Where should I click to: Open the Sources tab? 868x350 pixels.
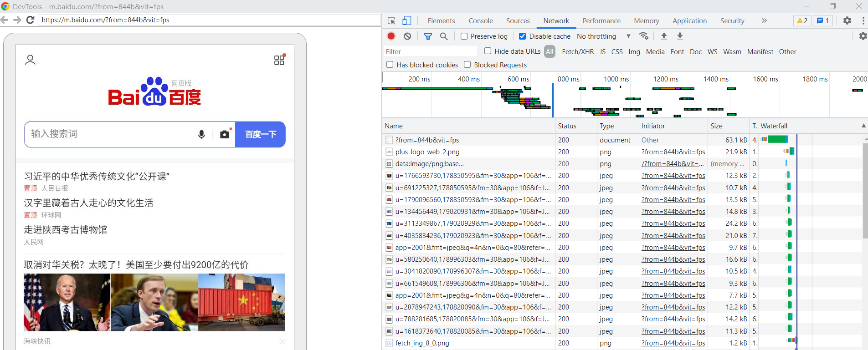tap(518, 21)
